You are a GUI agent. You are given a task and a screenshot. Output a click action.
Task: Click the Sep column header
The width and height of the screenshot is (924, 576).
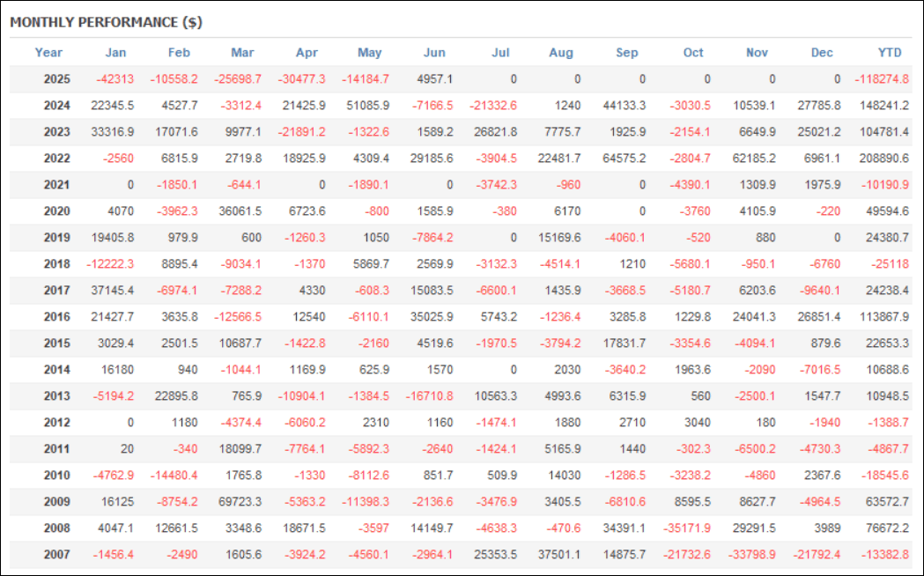[627, 53]
